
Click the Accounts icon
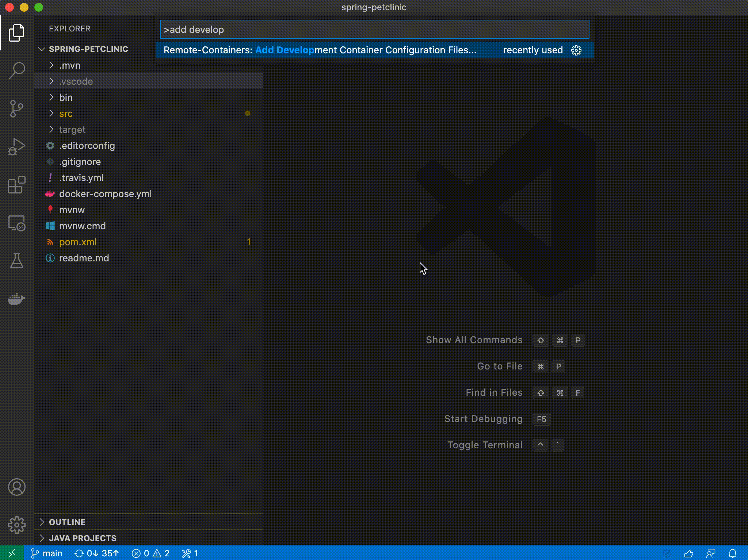coord(17,487)
